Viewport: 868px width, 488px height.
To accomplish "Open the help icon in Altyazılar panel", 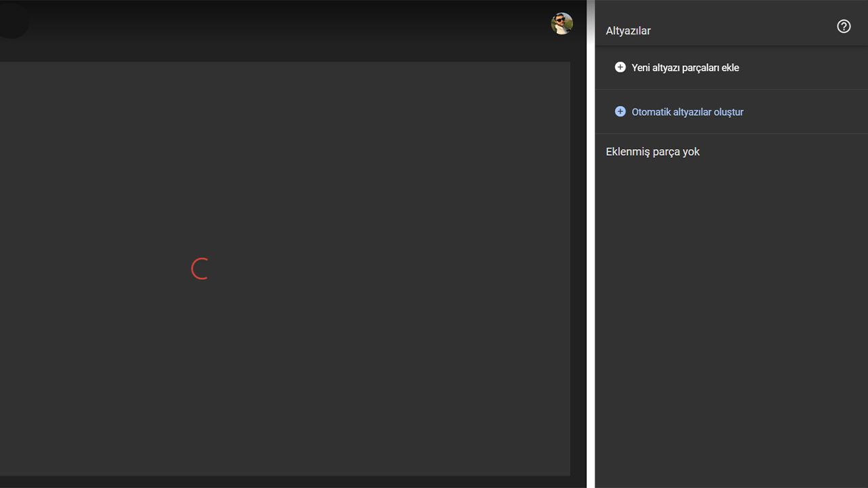I will click(x=844, y=26).
